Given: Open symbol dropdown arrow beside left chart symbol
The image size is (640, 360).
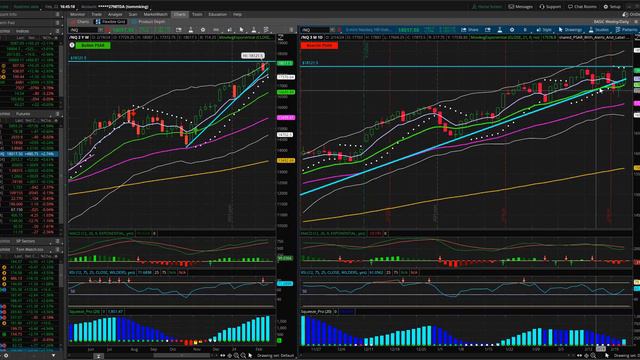Looking at the screenshot, I should click(x=100, y=30).
